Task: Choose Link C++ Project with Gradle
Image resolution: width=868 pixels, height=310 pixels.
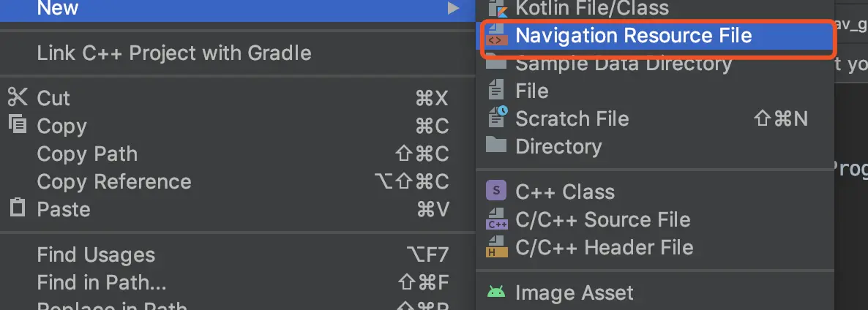Action: click(174, 53)
